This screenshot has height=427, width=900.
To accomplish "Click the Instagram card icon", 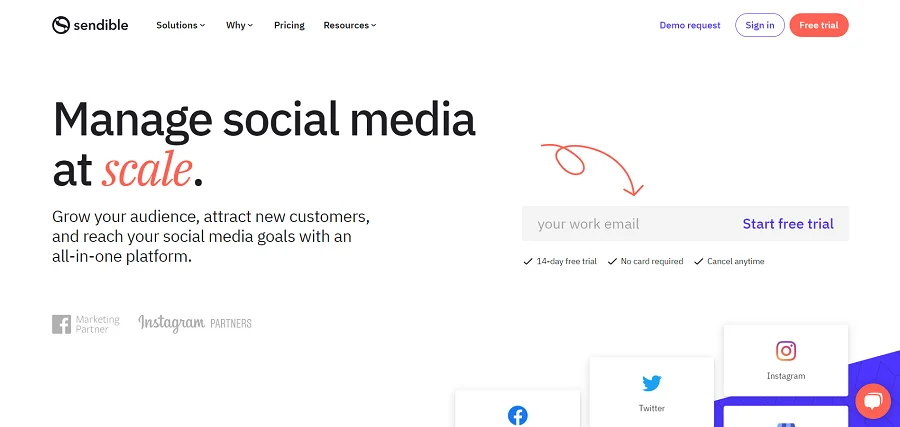I will click(786, 351).
